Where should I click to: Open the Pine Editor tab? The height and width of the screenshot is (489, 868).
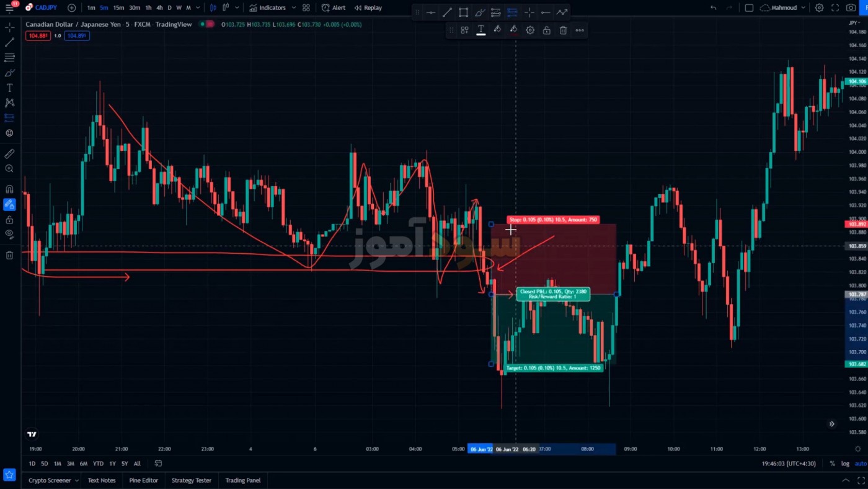click(144, 480)
